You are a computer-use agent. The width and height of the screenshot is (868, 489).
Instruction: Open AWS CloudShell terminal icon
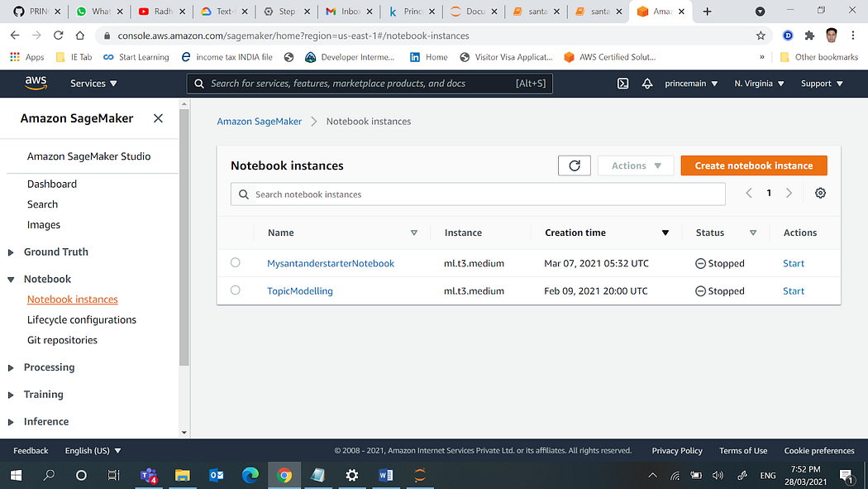[x=622, y=84]
